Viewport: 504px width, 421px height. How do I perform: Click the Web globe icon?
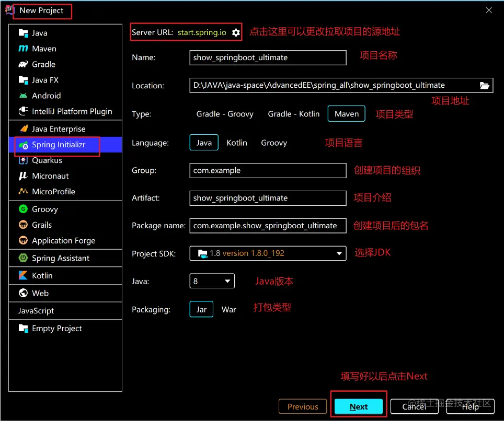23,293
